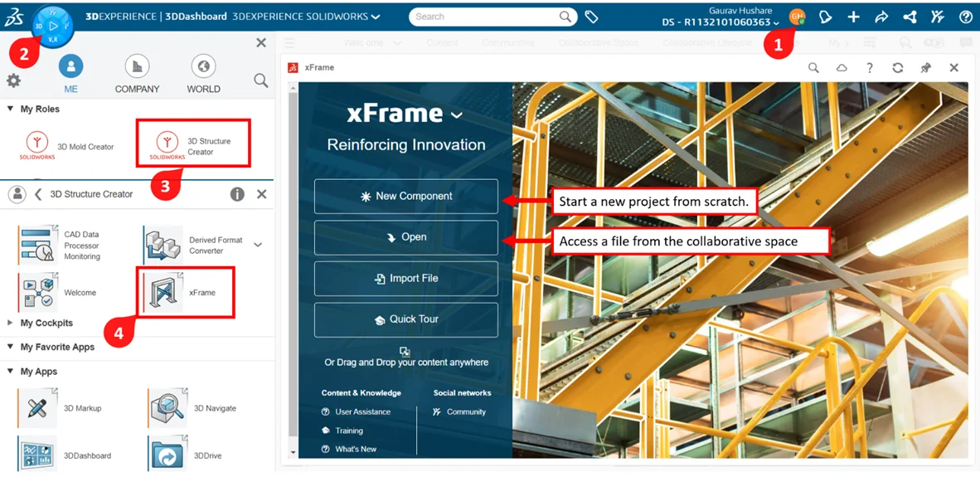Open notifications in the top bar
This screenshot has height=482, width=980.
point(826,17)
